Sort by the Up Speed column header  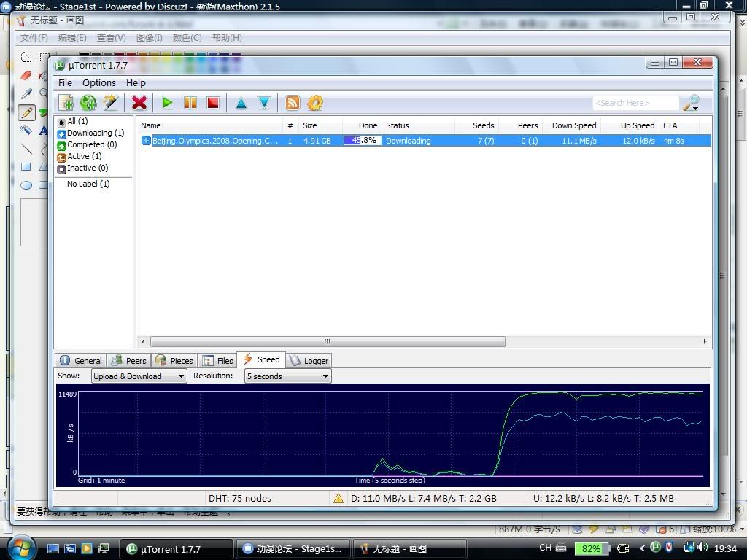tap(630, 125)
